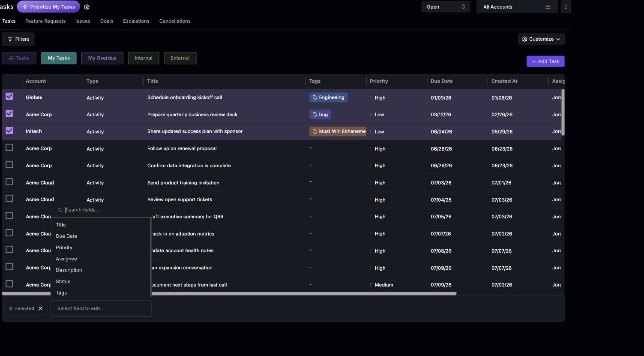Check the Send product training invitation row

click(x=9, y=182)
